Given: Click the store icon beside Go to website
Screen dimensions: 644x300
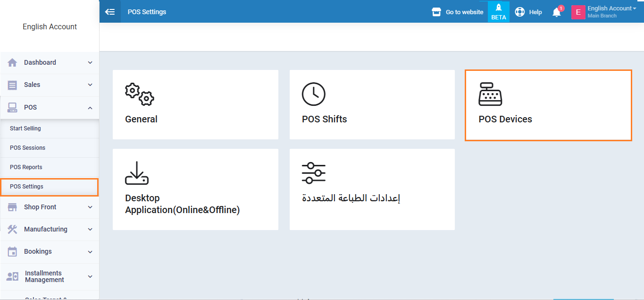Looking at the screenshot, I should 436,12.
